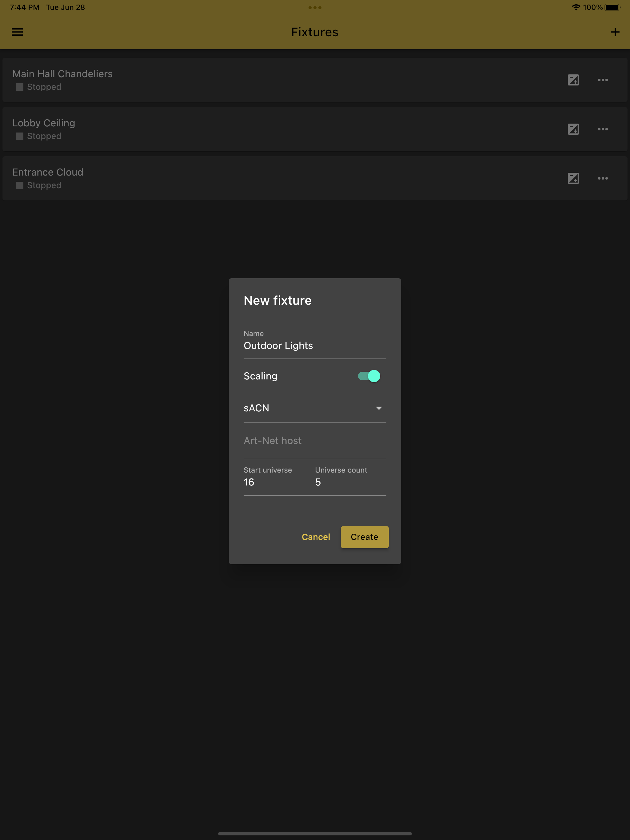
Task: Toggle the Scaling switch off
Action: [369, 376]
